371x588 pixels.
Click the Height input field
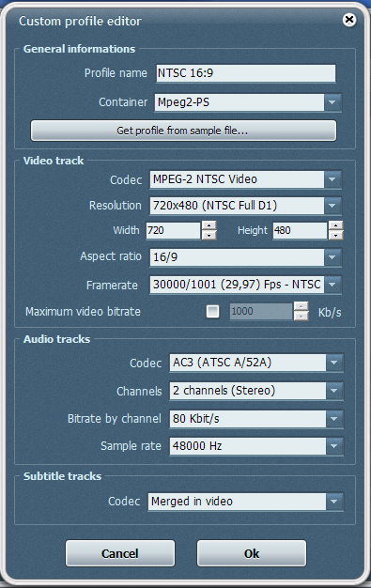(x=300, y=230)
